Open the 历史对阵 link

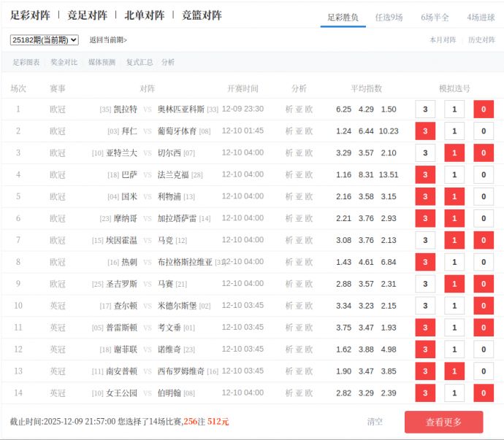click(481, 40)
